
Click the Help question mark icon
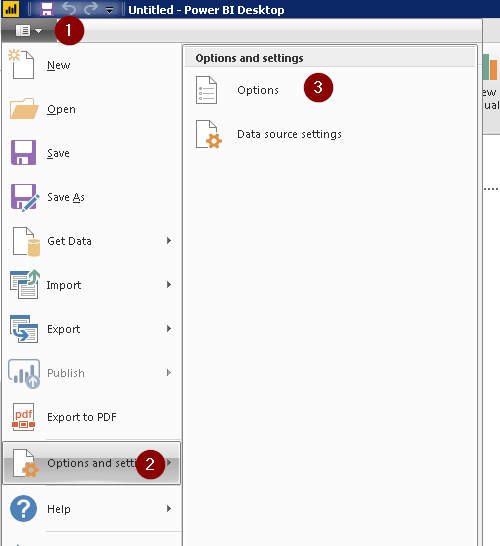[x=23, y=508]
